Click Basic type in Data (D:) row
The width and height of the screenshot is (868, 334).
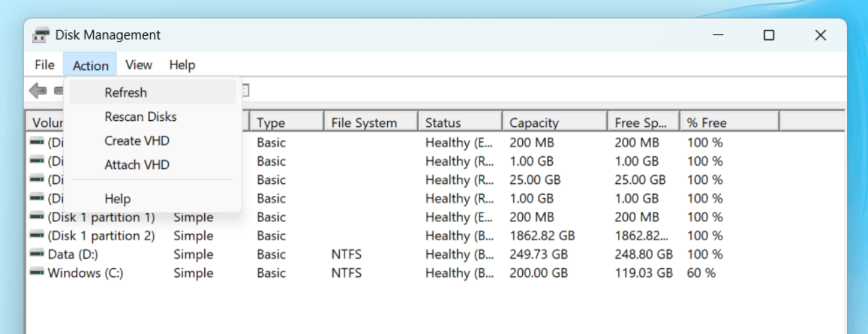tap(271, 255)
